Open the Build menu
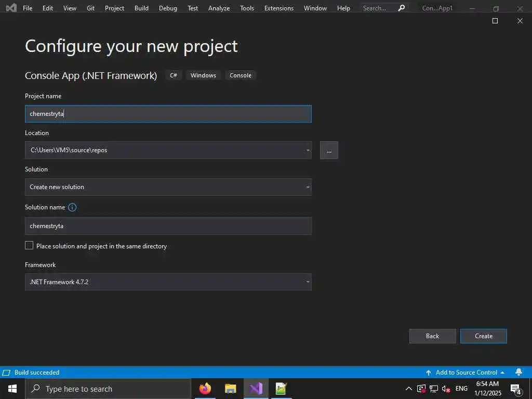The width and height of the screenshot is (532, 399). coord(141,8)
